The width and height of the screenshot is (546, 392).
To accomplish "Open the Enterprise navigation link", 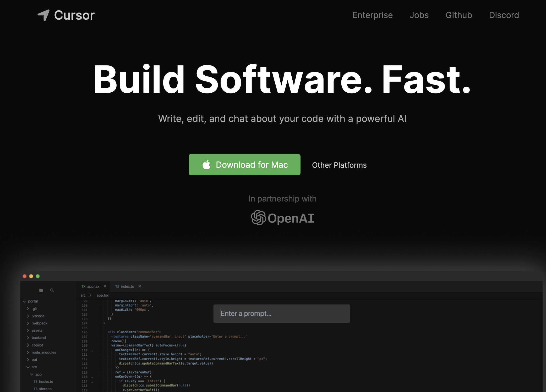I will click(372, 15).
